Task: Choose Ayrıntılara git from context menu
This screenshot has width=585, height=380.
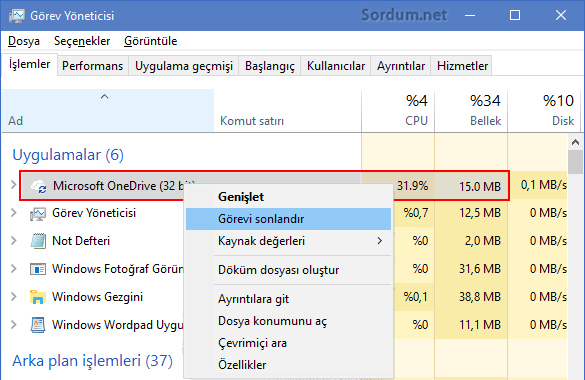Action: [288, 299]
